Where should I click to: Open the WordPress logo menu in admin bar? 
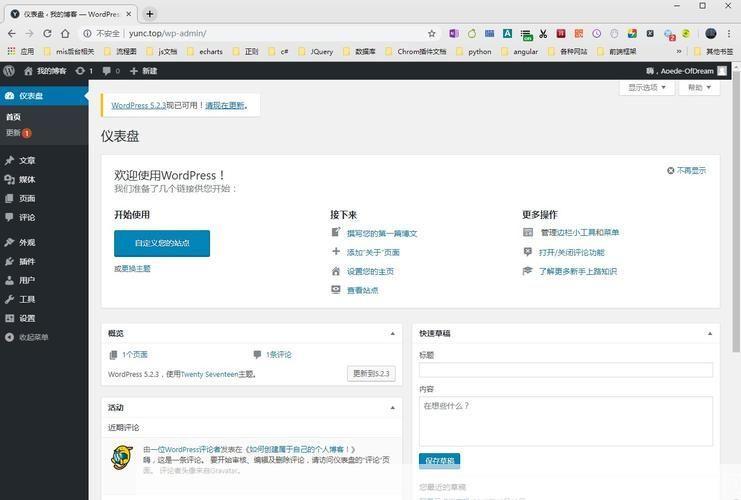[9, 71]
